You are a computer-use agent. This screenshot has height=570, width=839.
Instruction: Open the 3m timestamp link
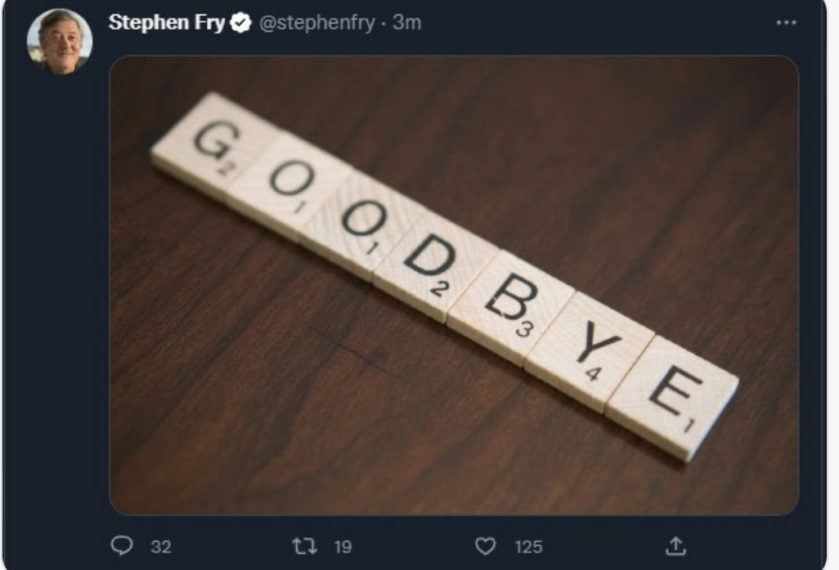[407, 22]
